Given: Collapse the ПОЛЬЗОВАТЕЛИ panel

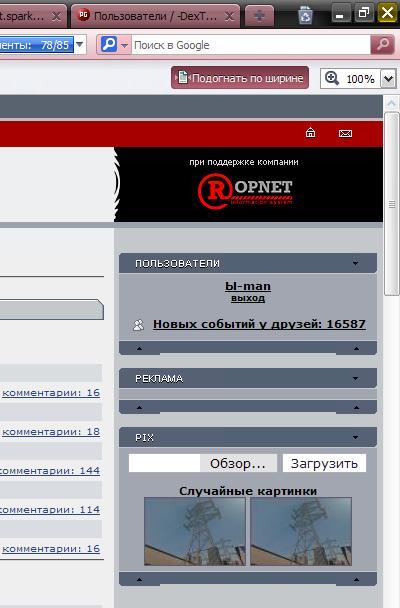Looking at the screenshot, I should coord(355,264).
